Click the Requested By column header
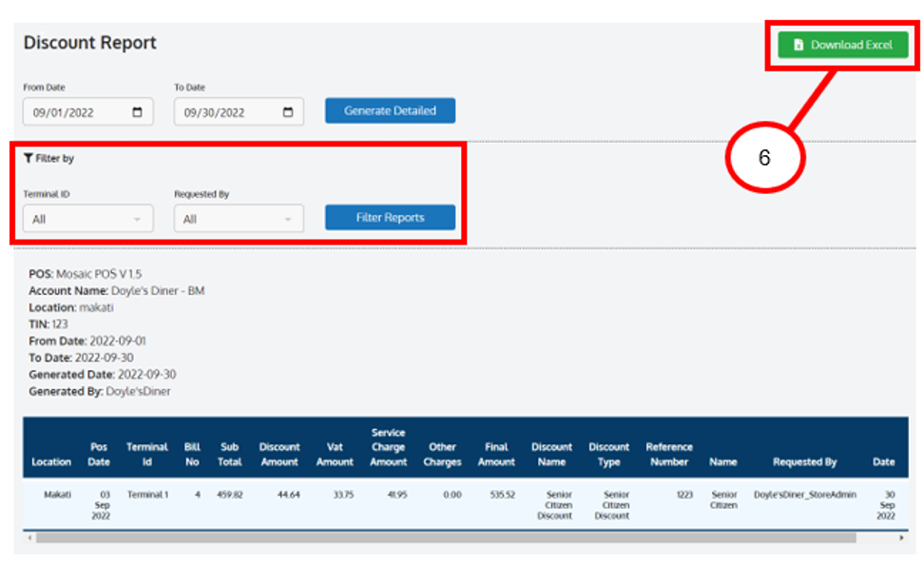 click(x=804, y=461)
